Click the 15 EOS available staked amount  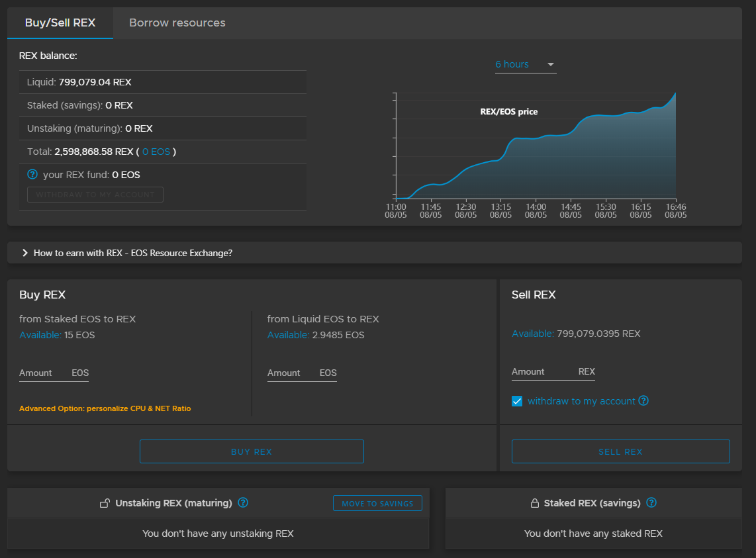click(79, 335)
